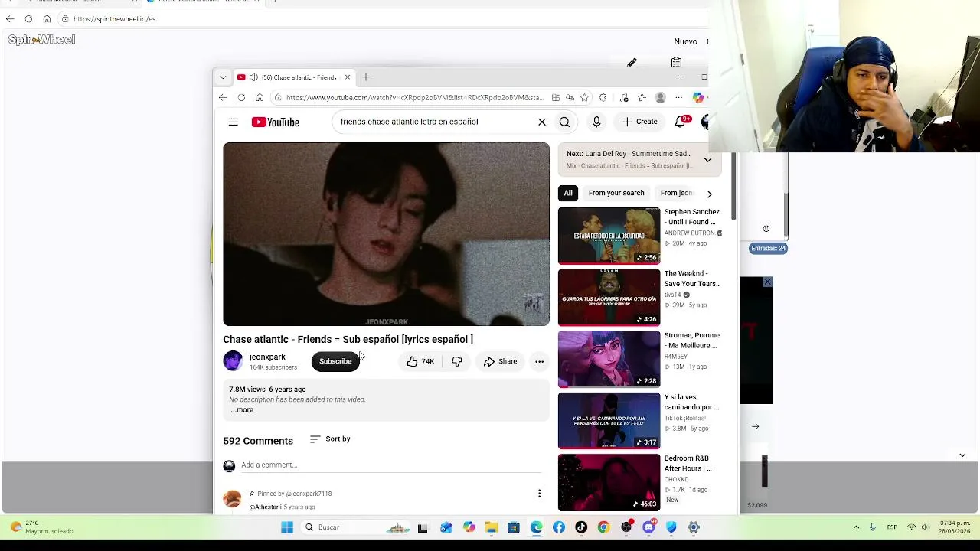Image resolution: width=980 pixels, height=551 pixels.
Task: Open File Explorer from the taskbar
Action: click(x=492, y=527)
